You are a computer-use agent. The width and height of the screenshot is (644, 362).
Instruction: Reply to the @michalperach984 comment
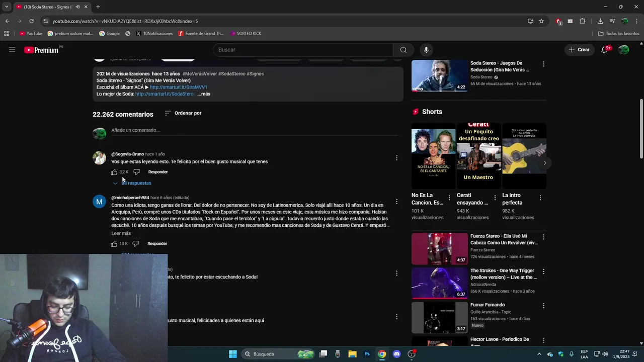(157, 244)
